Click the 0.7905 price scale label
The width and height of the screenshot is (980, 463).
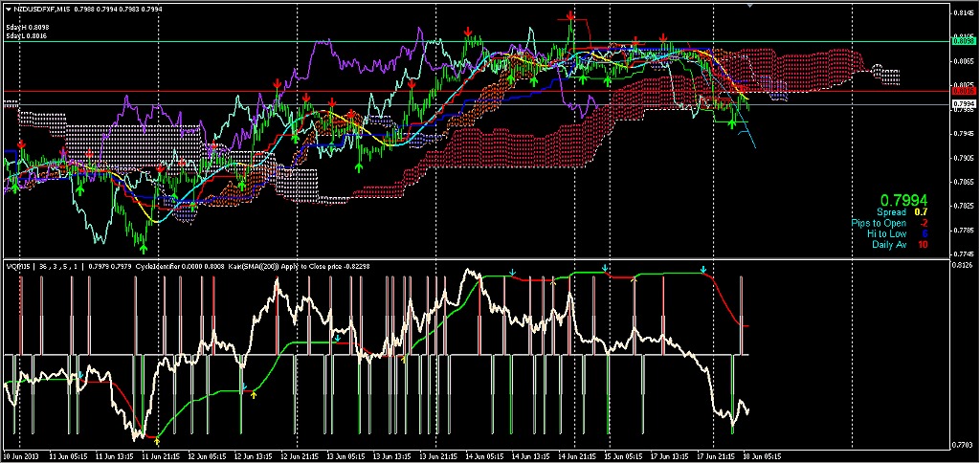point(963,158)
